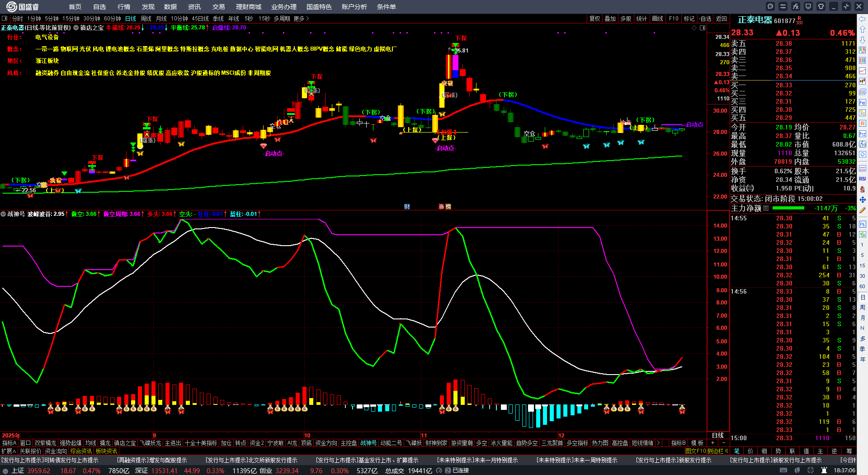
Task: Open the 资金流向 extension tab
Action: coord(56,451)
